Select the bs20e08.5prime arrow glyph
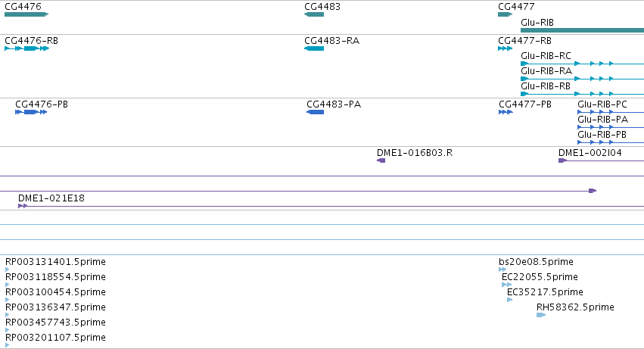 [x=502, y=270]
